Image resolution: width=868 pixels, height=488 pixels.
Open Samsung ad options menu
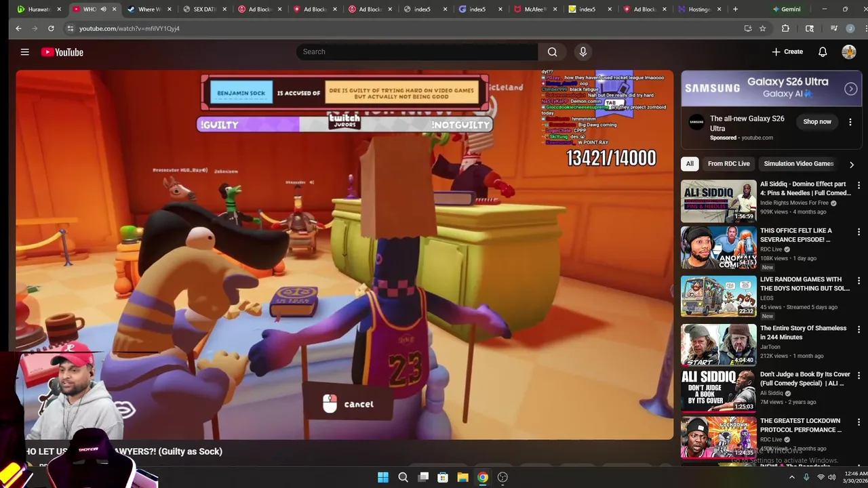click(850, 122)
